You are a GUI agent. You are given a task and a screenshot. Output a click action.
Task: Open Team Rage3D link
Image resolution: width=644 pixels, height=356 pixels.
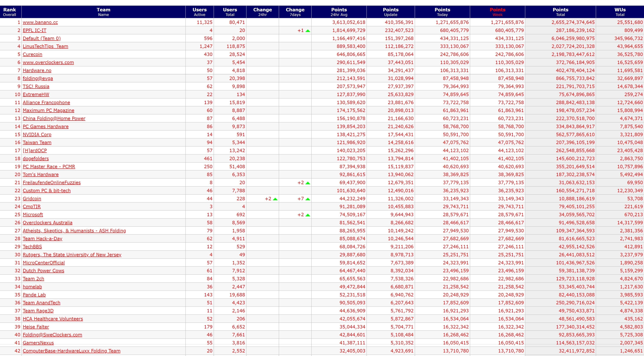38,311
